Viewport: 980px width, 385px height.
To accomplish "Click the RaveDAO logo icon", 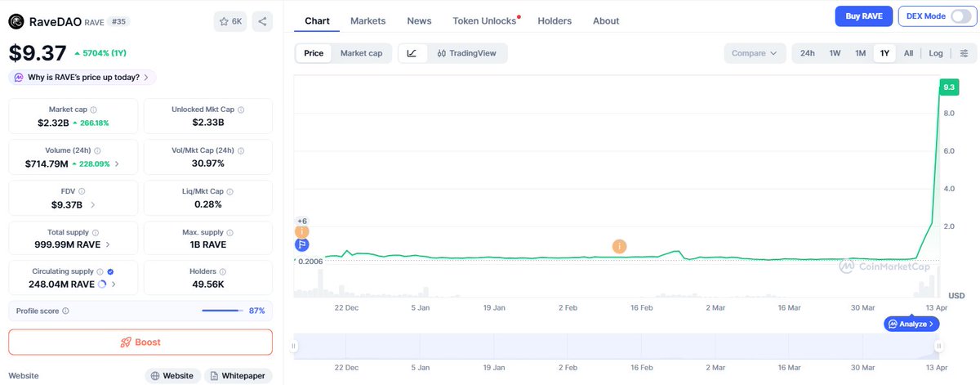I will point(16,22).
